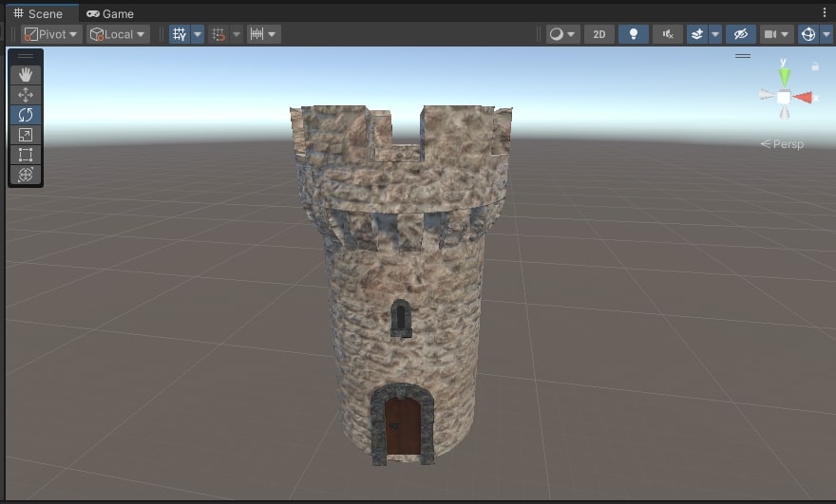Open the grid visibility options arrow
This screenshot has height=504, width=836.
point(198,34)
